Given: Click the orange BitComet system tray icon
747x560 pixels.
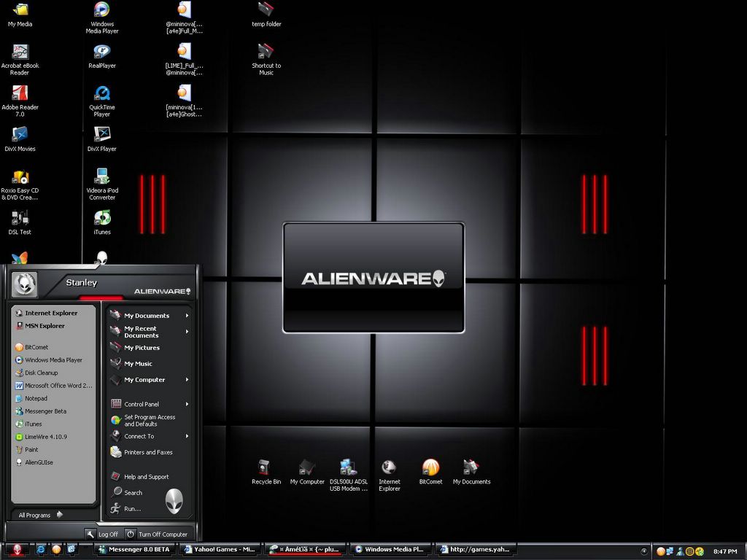Looking at the screenshot, I should pyautogui.click(x=661, y=551).
